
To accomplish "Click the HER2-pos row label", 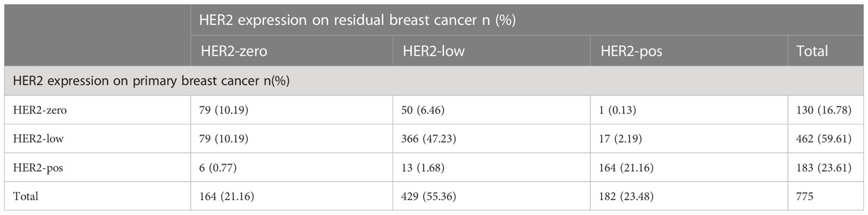I will (28, 167).
